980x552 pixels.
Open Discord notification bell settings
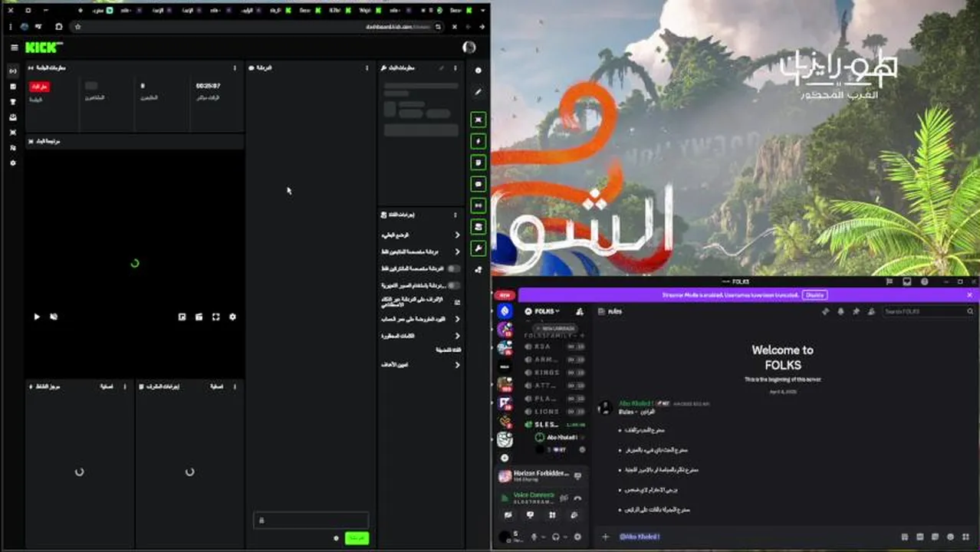click(840, 311)
